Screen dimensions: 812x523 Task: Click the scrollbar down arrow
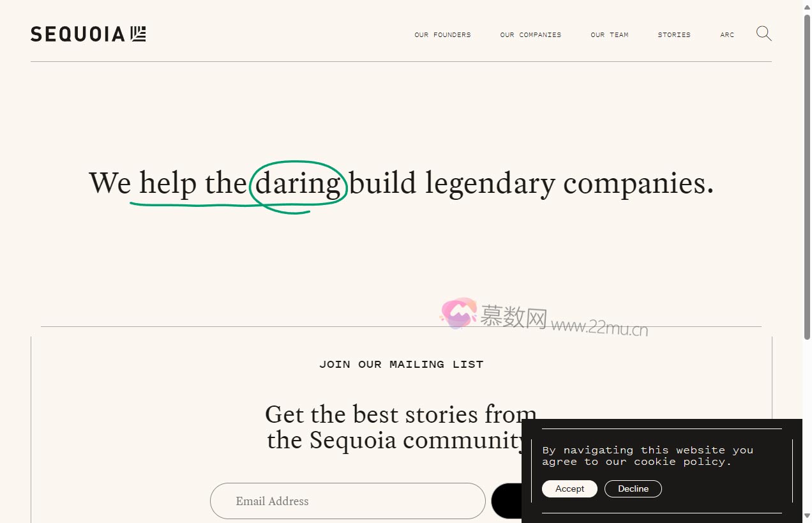pos(807,516)
